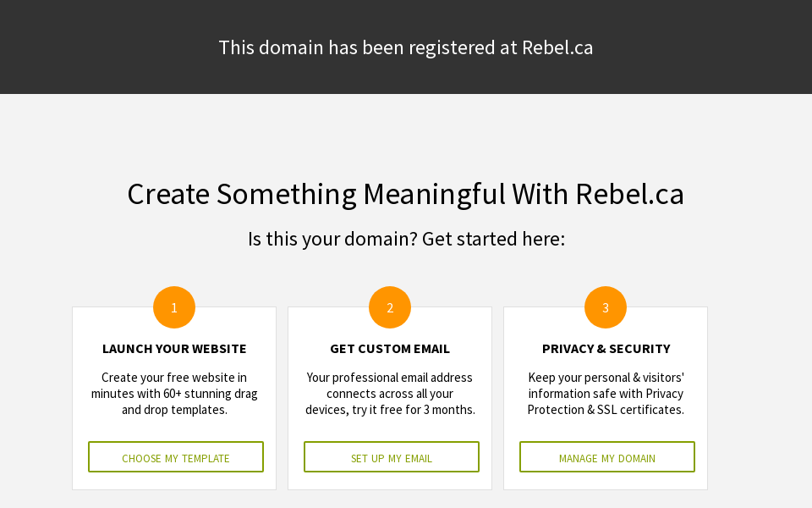812x508 pixels.
Task: Click the 'Is this your domain?' subheading
Action: 406,239
